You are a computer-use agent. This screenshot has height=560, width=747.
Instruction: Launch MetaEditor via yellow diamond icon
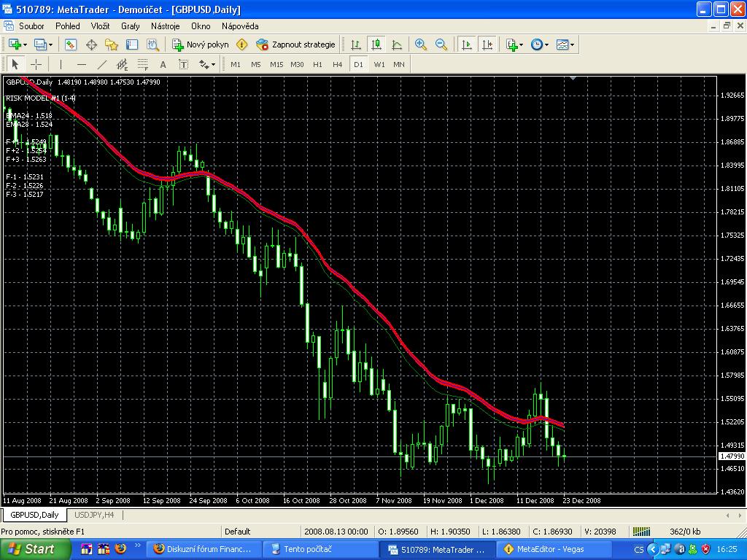pyautogui.click(x=242, y=44)
